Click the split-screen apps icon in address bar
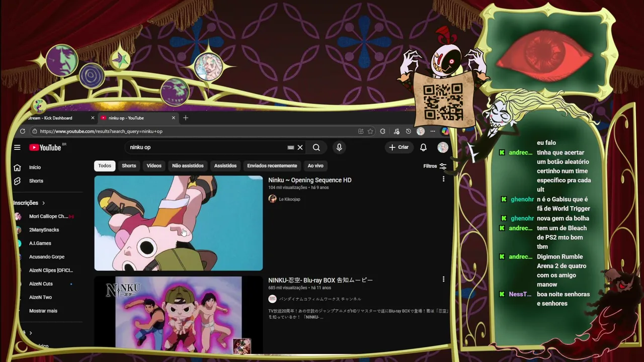 pyautogui.click(x=361, y=131)
